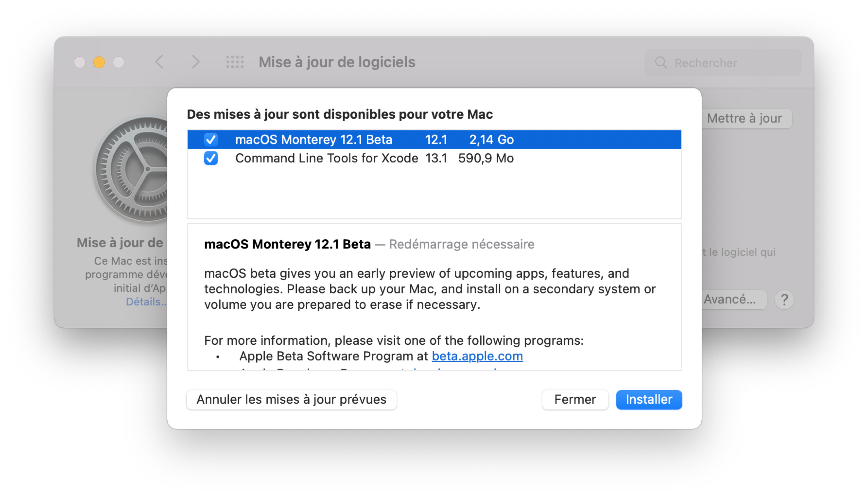This screenshot has height=501, width=868.
Task: Click the Software Update gear icon
Action: coord(132,169)
